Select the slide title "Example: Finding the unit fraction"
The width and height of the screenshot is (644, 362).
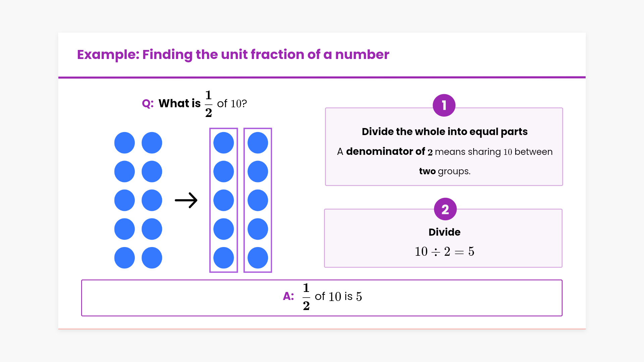[x=233, y=54]
